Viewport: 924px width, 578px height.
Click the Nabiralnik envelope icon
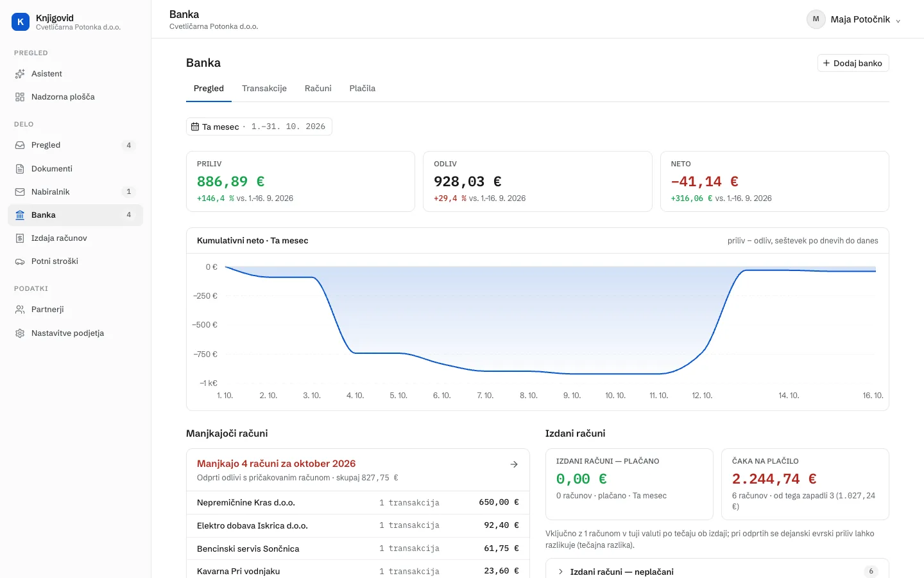[20, 192]
